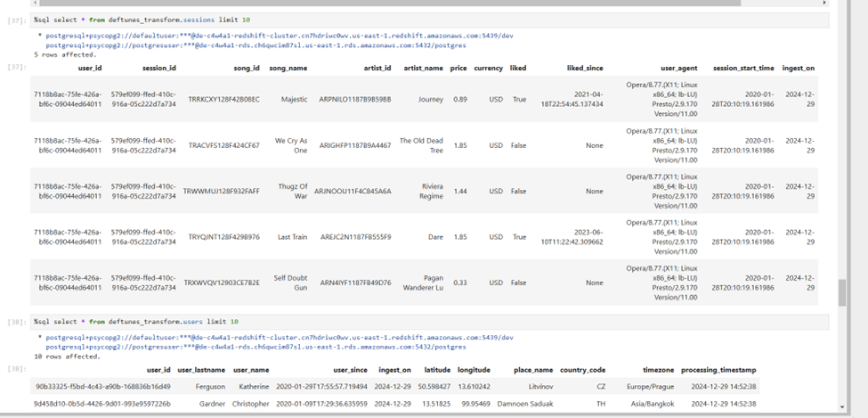Select the processing_timestamp column header
This screenshot has width=868, height=418.
718,370
